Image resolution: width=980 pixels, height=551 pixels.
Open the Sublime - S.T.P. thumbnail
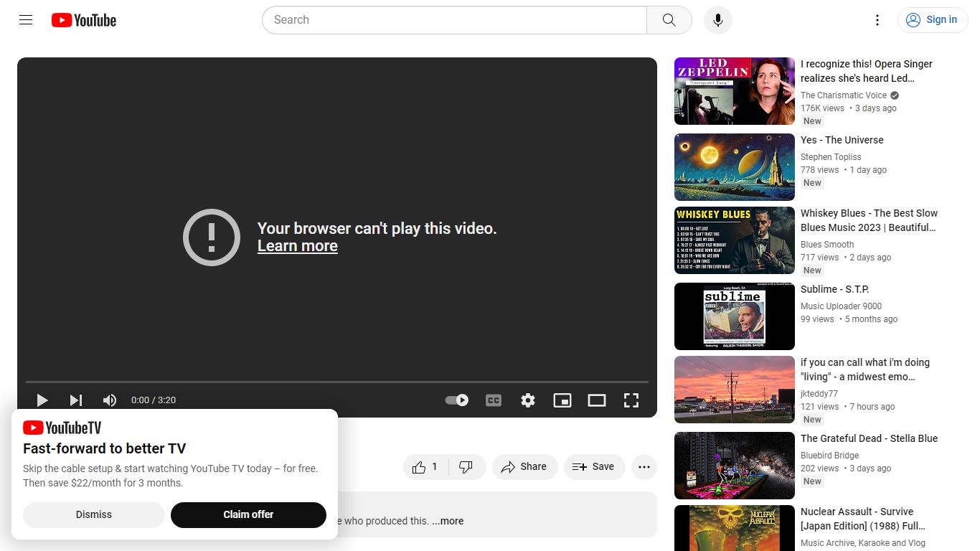tap(735, 316)
